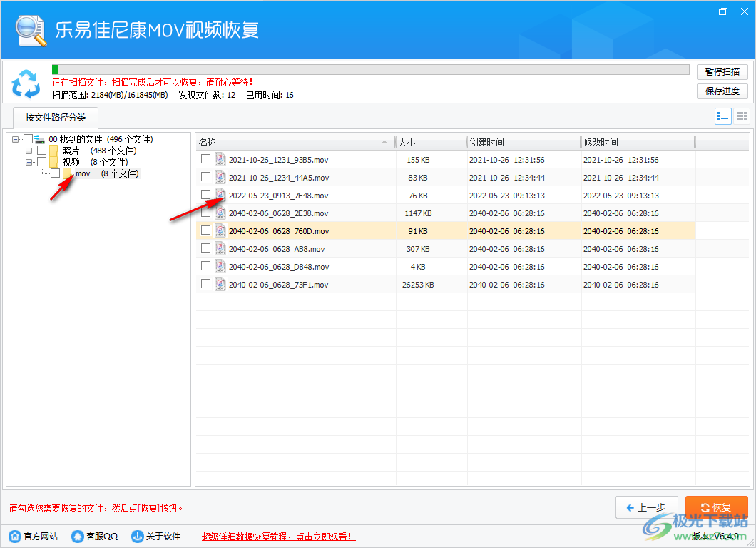Check the box for 2040-02-06_0628_73F1.mov
This screenshot has height=548, width=756.
coord(206,284)
